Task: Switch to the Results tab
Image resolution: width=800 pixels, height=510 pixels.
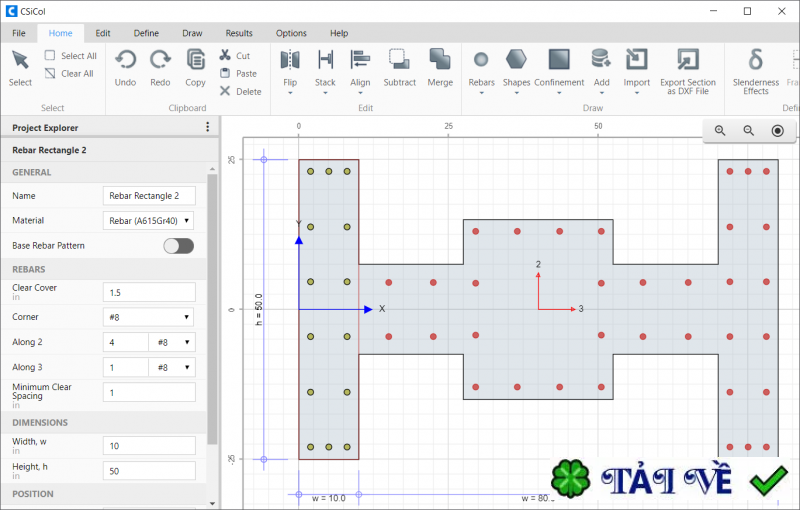Action: coord(239,33)
